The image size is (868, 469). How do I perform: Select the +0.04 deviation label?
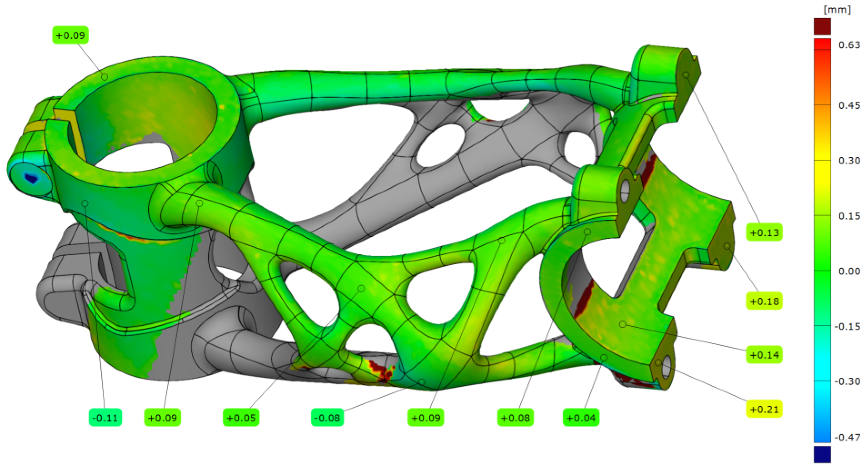581,418
